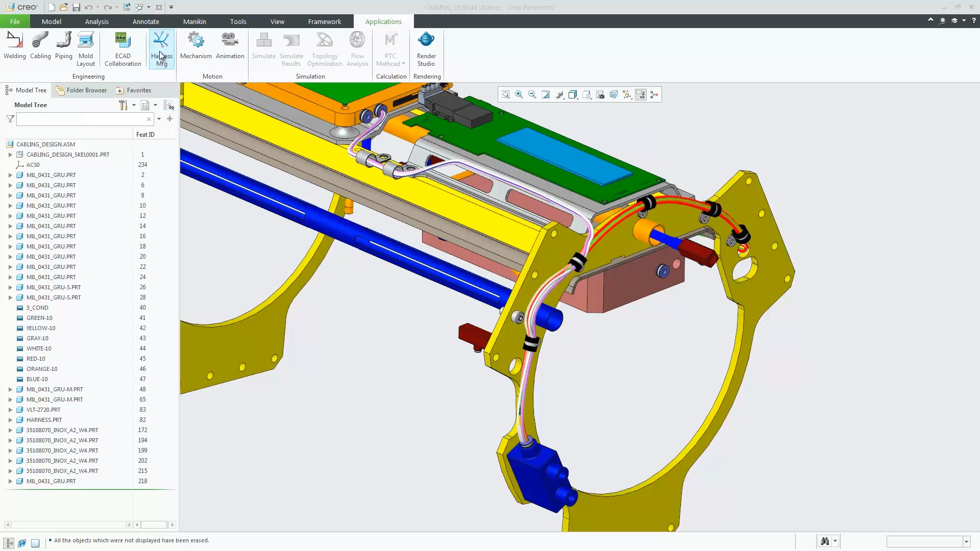Viewport: 980px width, 551px height.
Task: Launch the Welding application
Action: click(14, 46)
